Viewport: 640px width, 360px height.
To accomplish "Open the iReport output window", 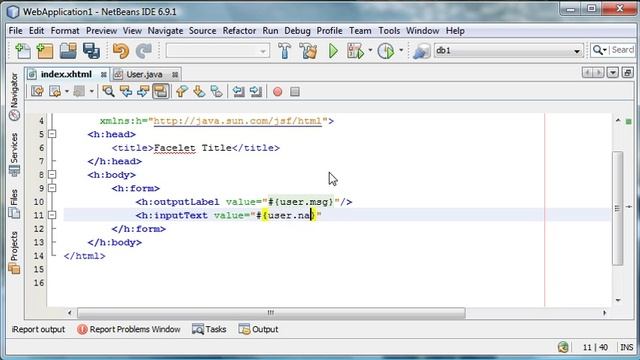I will click(x=38, y=329).
